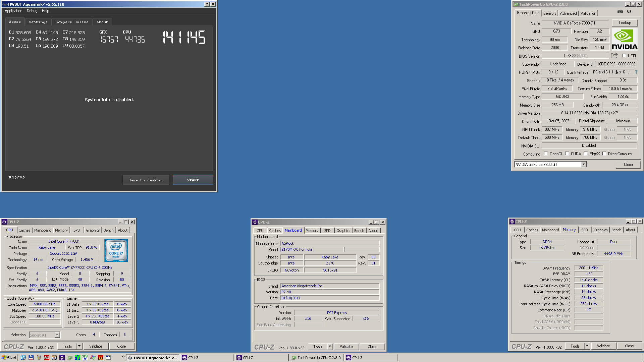
Task: Expand Tools dropdown arrow in CPU-Z CPU window
Action: click(79, 346)
